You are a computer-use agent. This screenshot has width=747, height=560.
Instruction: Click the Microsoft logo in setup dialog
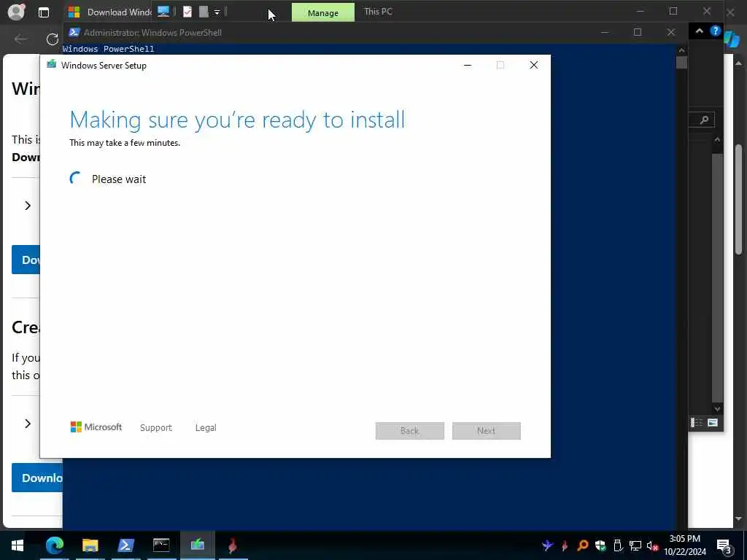coord(96,427)
